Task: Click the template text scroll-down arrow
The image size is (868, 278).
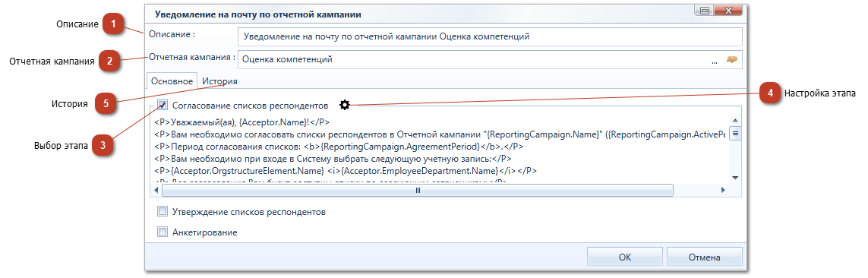Action: click(x=735, y=177)
